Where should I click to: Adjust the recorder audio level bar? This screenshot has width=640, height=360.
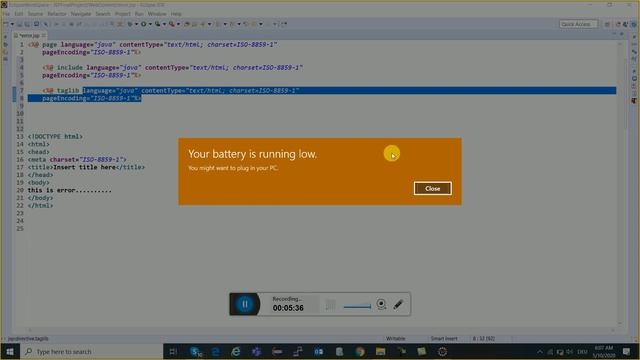pyautogui.click(x=357, y=306)
